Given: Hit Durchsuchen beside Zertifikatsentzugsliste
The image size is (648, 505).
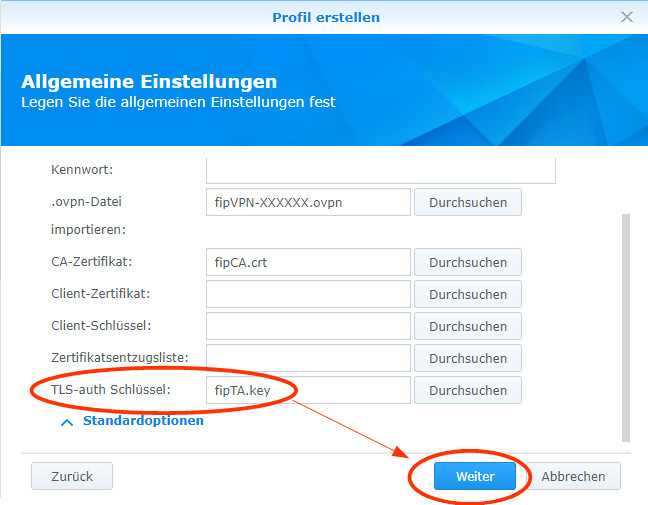Looking at the screenshot, I should point(467,358).
